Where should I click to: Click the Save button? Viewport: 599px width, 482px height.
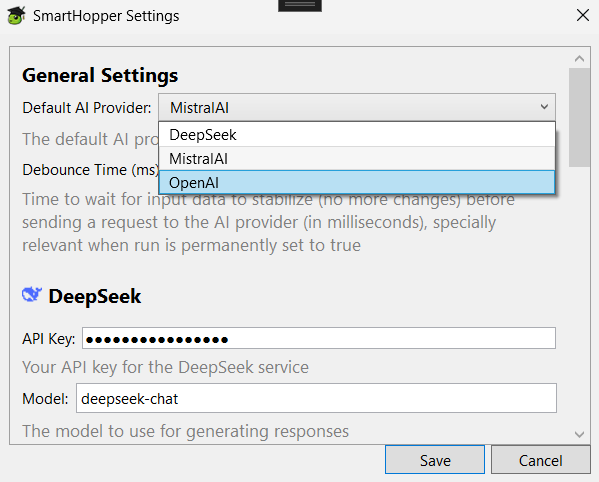point(435,460)
